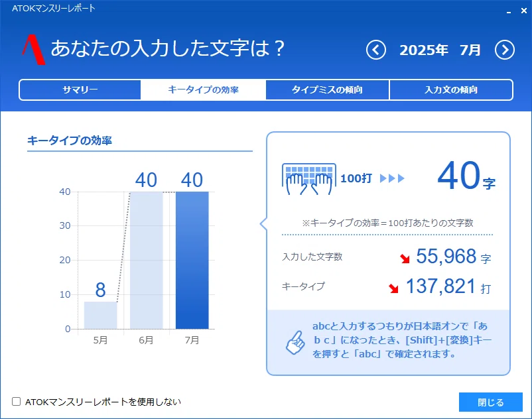Click the 7月 axis label
This screenshot has width=532, height=419.
coord(192,340)
